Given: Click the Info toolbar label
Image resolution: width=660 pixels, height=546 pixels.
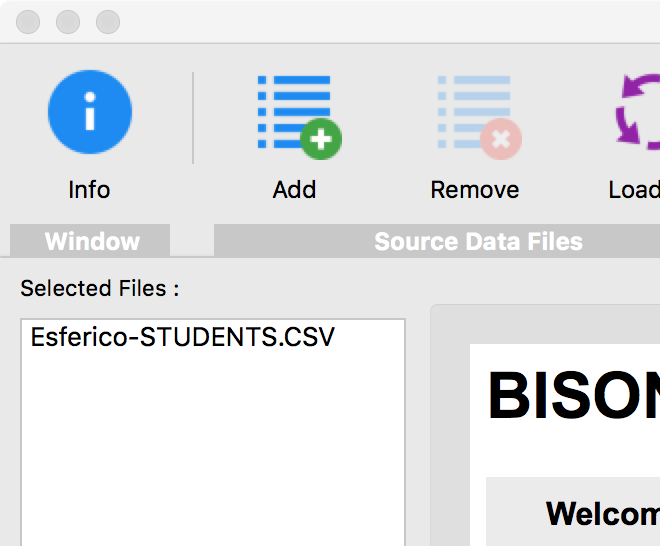Looking at the screenshot, I should click(89, 190).
